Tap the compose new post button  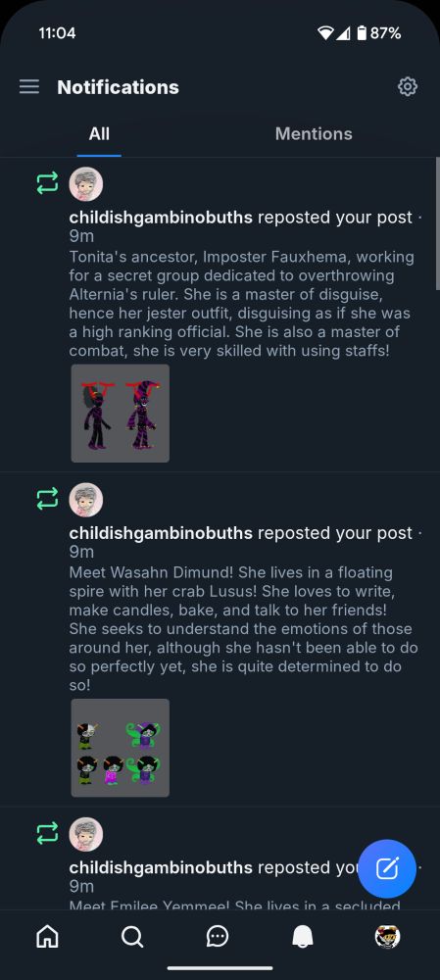click(x=387, y=868)
